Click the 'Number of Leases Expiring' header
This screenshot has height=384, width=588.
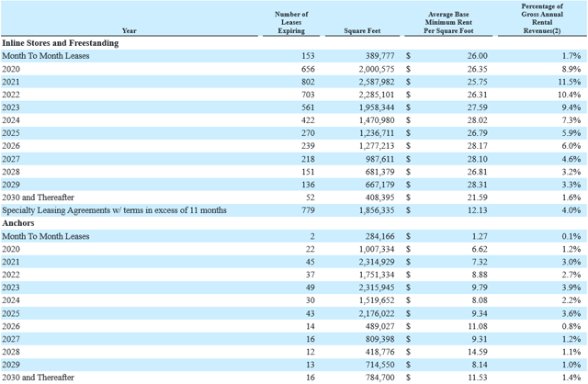click(x=291, y=22)
